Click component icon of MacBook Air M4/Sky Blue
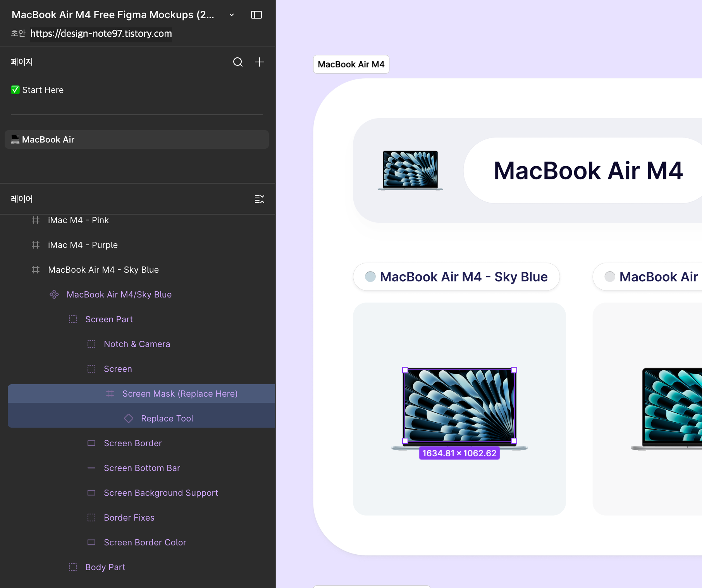Viewport: 702px width, 588px height. (x=54, y=294)
